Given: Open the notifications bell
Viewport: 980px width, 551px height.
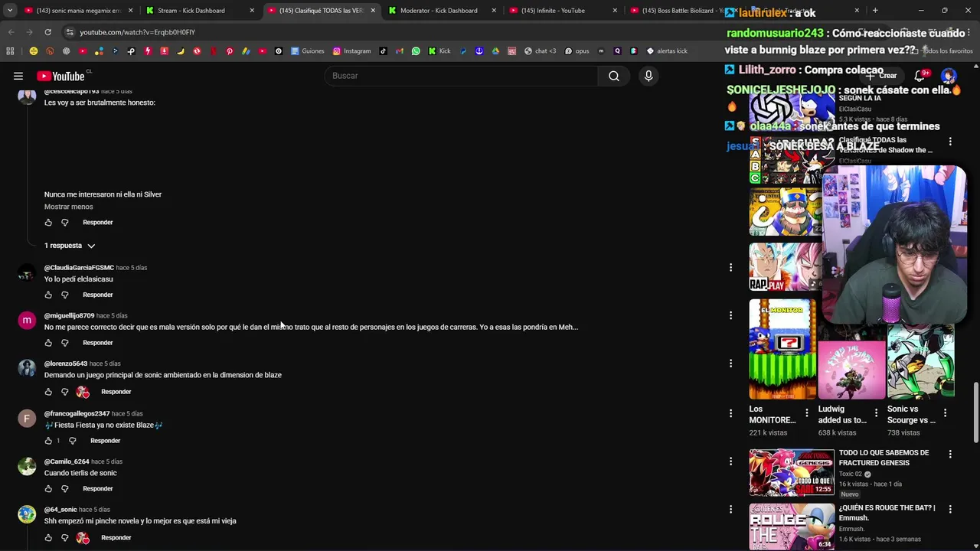Looking at the screenshot, I should pyautogui.click(x=920, y=76).
